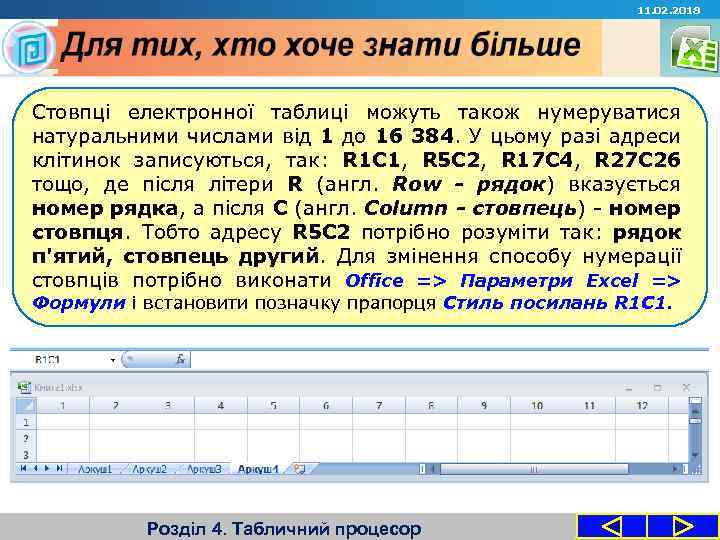Select column header 1
This screenshot has height=540, width=720.
(x=63, y=406)
